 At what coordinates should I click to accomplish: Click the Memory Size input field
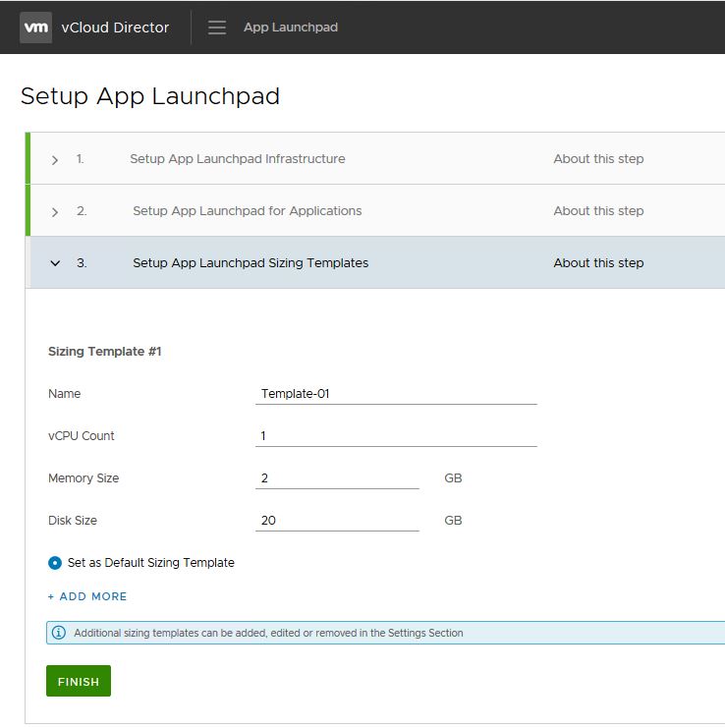pos(336,478)
